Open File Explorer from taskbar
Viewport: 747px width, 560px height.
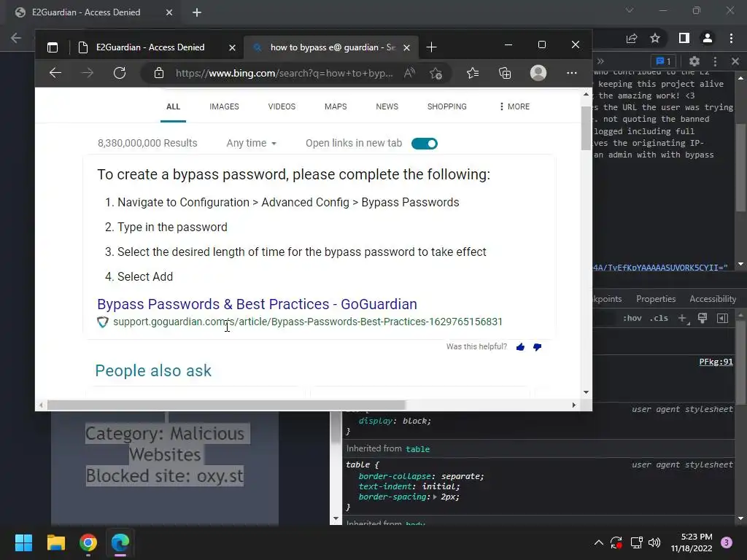click(55, 542)
